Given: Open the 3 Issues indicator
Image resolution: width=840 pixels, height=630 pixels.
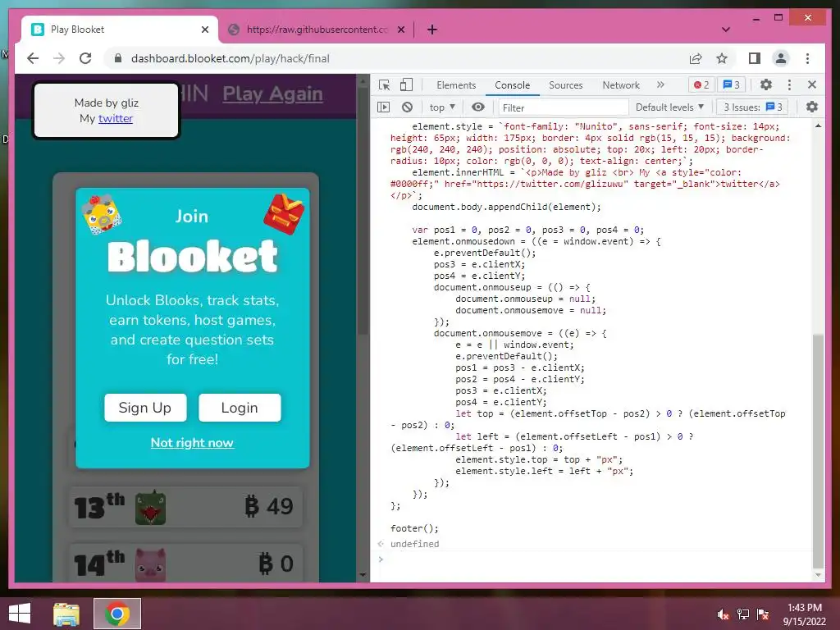Looking at the screenshot, I should (753, 107).
